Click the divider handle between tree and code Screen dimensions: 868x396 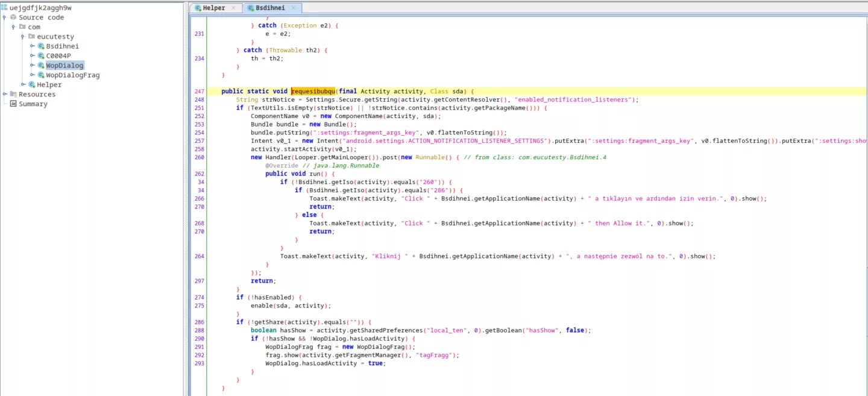click(186, 198)
